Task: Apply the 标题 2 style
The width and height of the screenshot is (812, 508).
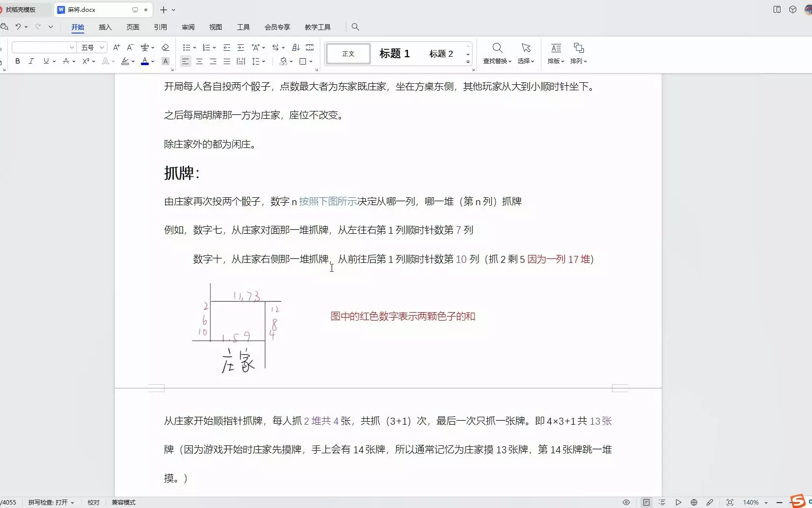Action: 441,54
